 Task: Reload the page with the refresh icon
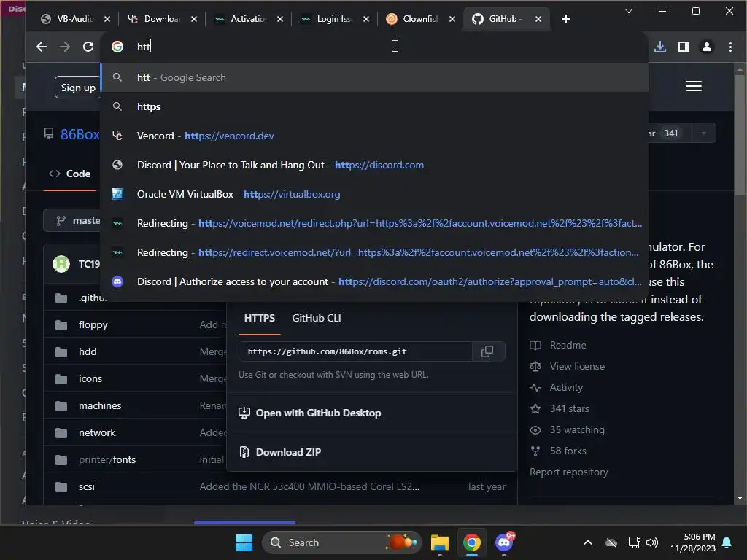click(x=88, y=47)
